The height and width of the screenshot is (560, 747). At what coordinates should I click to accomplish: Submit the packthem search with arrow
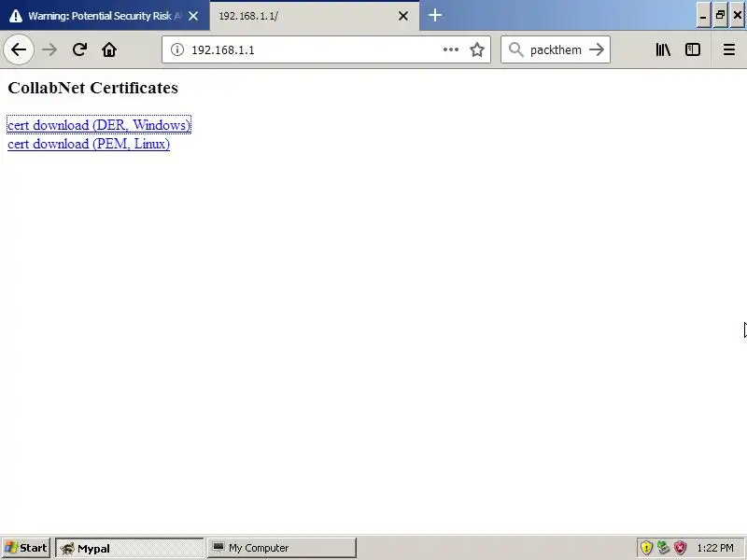point(597,49)
